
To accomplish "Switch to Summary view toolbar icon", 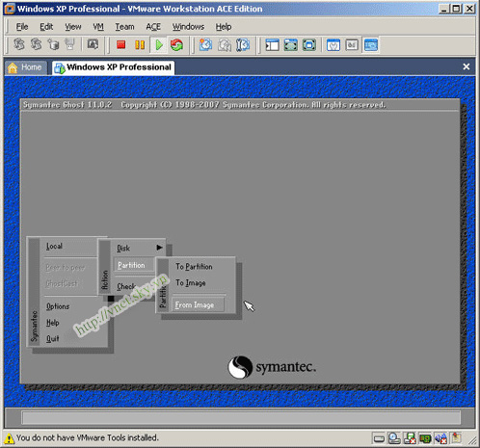I will [333, 44].
